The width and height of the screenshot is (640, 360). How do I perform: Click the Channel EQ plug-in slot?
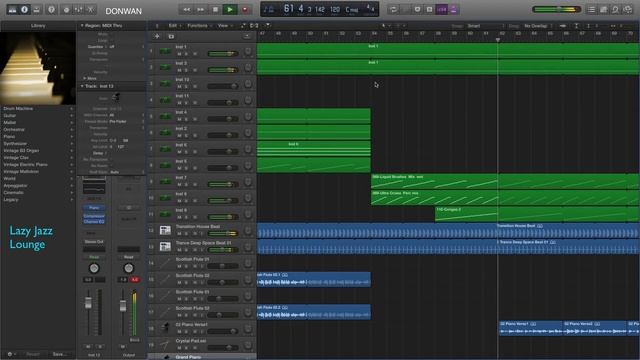pyautogui.click(x=94, y=221)
